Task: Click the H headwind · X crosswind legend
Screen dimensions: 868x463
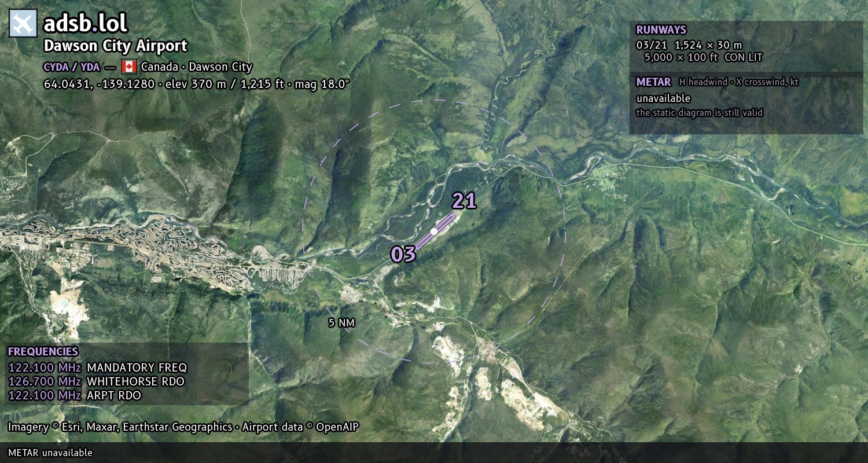Action: (x=739, y=82)
